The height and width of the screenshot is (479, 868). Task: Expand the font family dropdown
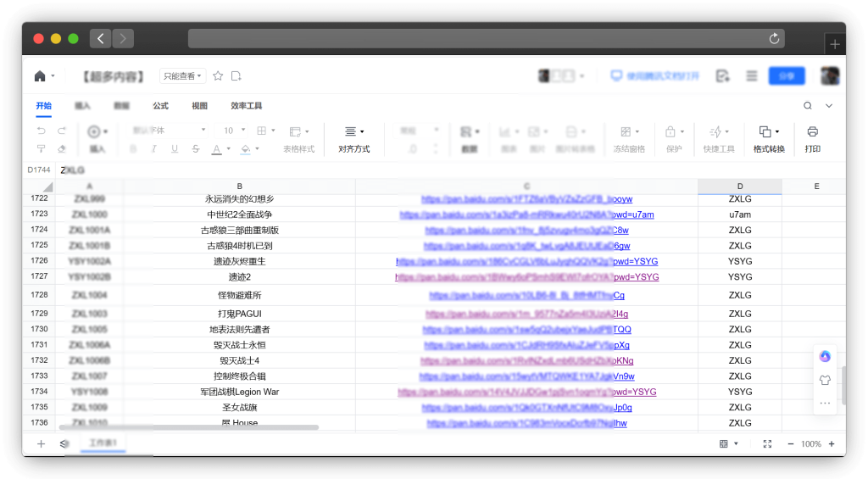pyautogui.click(x=203, y=130)
